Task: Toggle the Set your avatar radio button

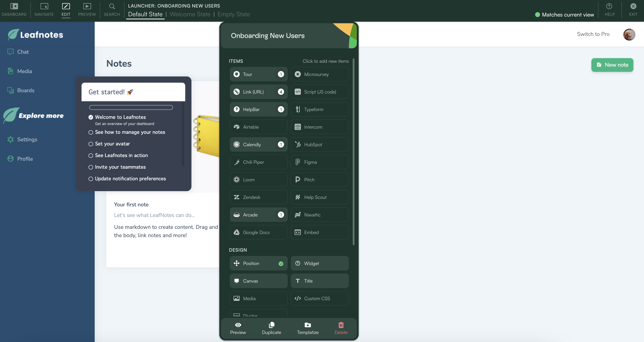Action: (x=91, y=144)
